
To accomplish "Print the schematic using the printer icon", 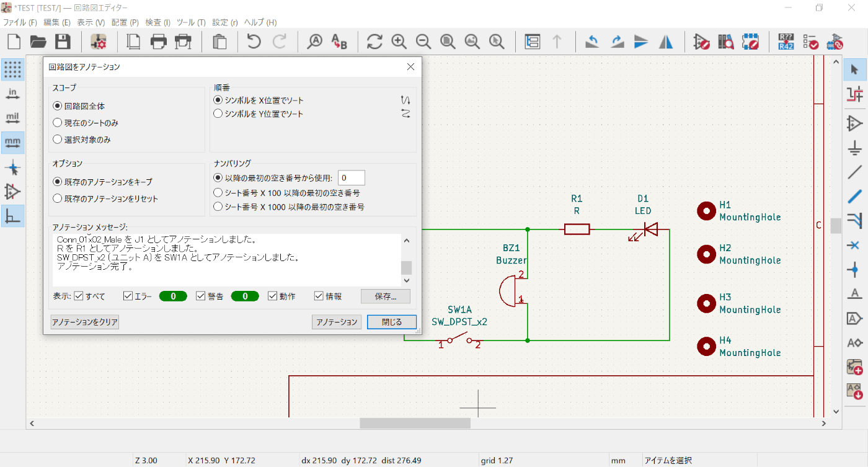I will click(159, 42).
